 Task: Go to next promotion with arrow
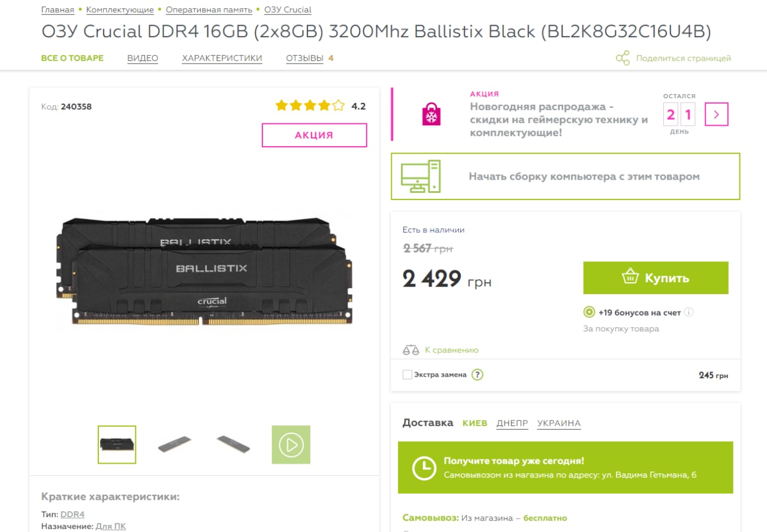717,114
